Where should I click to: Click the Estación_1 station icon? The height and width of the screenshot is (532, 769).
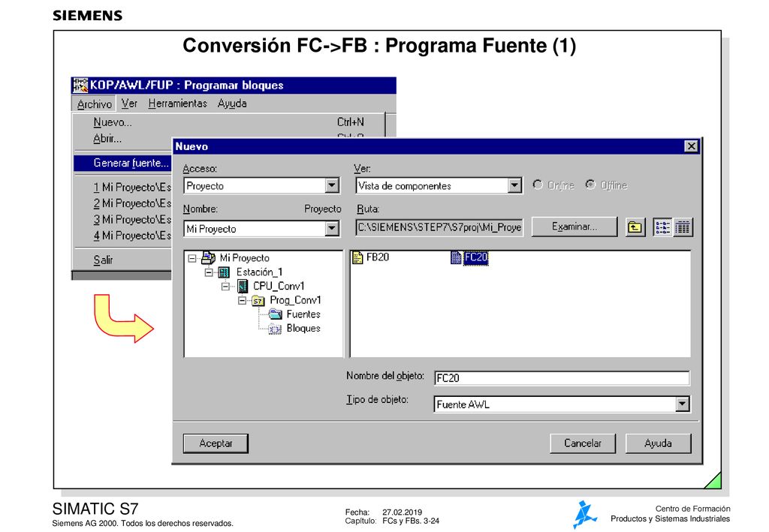[224, 272]
